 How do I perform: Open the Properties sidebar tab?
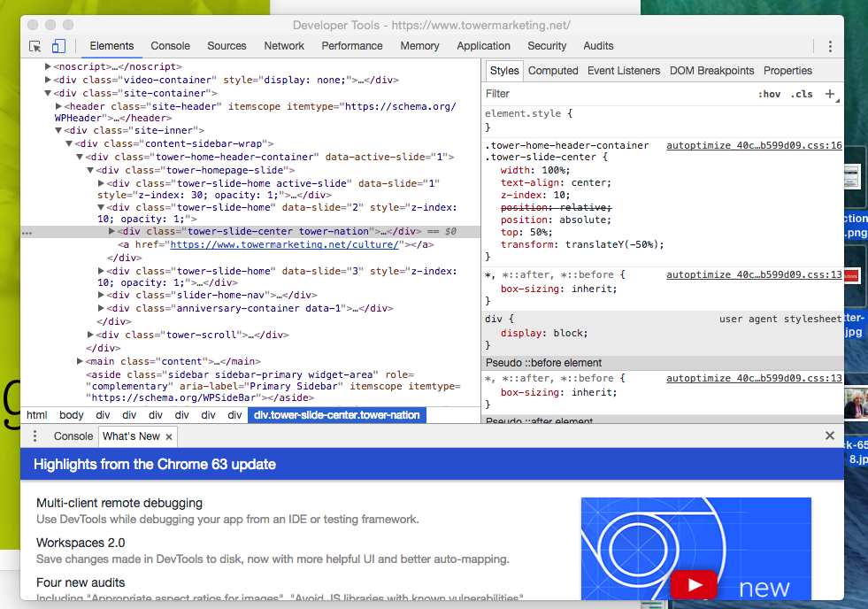(787, 71)
